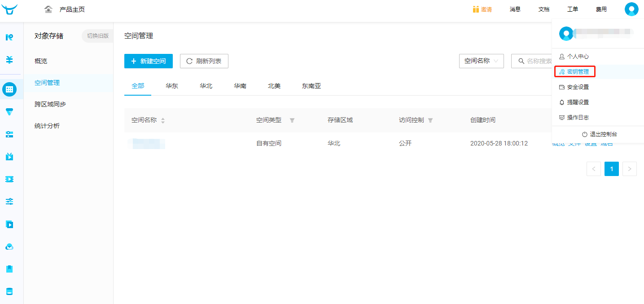Screen dimensions: 644x304
Task: Switch to the 华东 region tab
Action: coord(172,86)
